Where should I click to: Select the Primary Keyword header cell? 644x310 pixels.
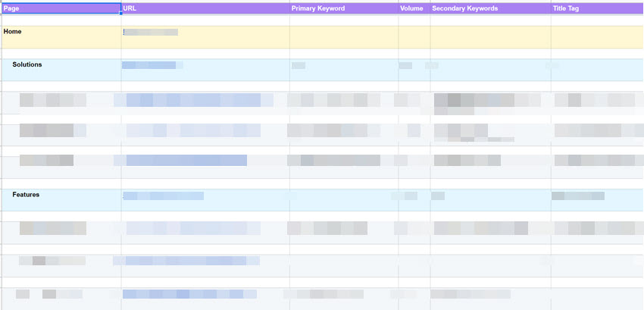click(344, 8)
